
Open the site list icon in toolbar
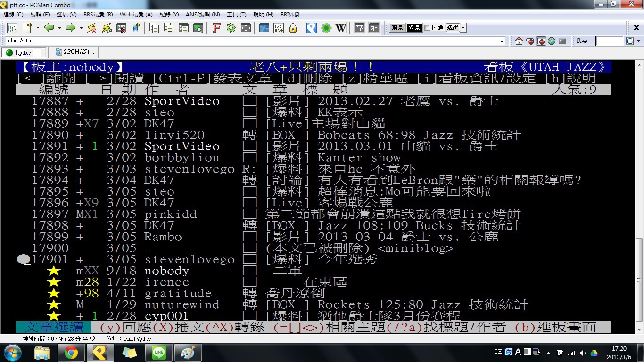(x=12, y=28)
